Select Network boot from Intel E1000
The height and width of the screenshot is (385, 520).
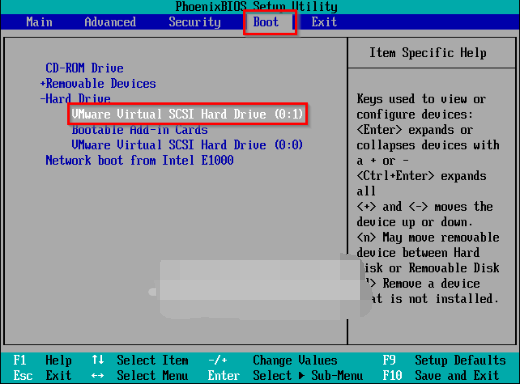(x=139, y=160)
